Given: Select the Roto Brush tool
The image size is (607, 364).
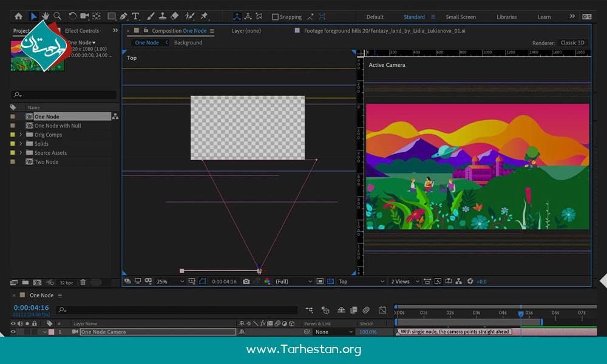Looking at the screenshot, I should (x=189, y=16).
